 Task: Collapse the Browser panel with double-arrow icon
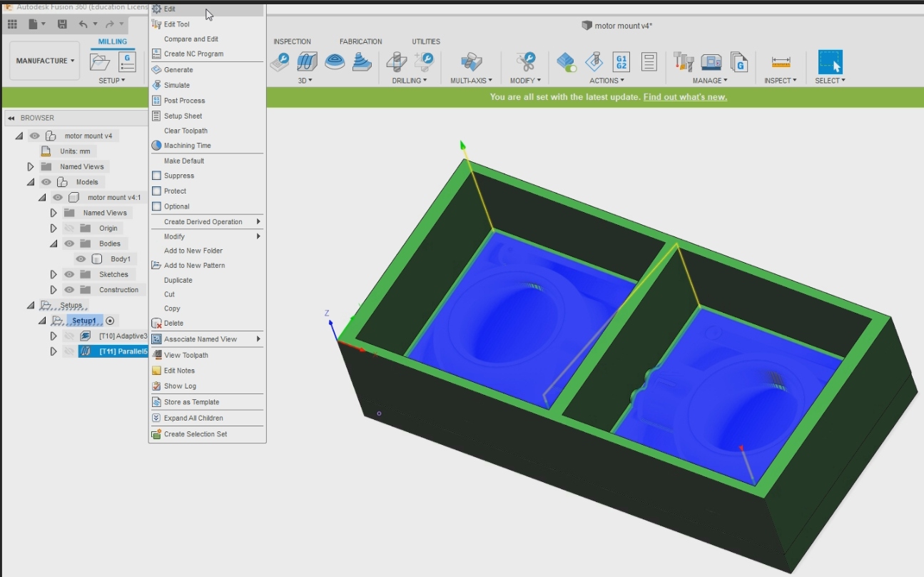point(11,118)
